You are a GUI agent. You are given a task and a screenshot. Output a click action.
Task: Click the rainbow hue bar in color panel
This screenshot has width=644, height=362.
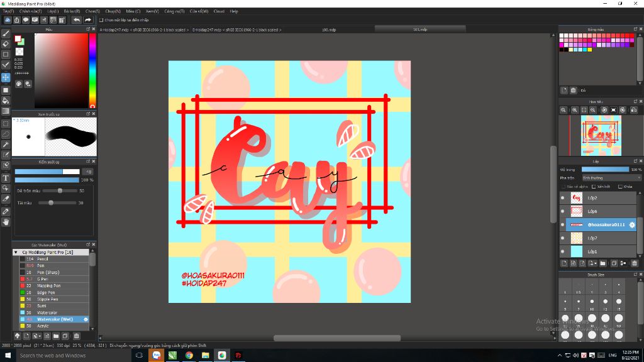[92, 70]
